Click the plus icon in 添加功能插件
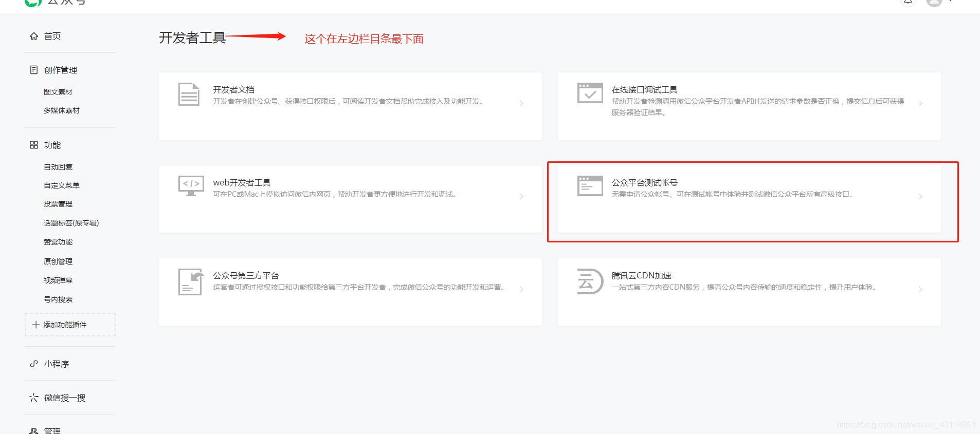 (36, 325)
